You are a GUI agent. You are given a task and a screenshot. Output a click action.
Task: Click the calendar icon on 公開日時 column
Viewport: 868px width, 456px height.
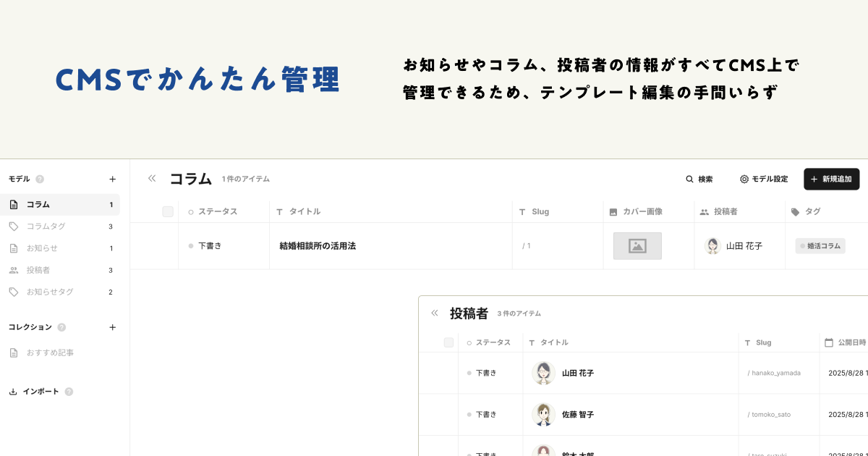[x=830, y=342]
